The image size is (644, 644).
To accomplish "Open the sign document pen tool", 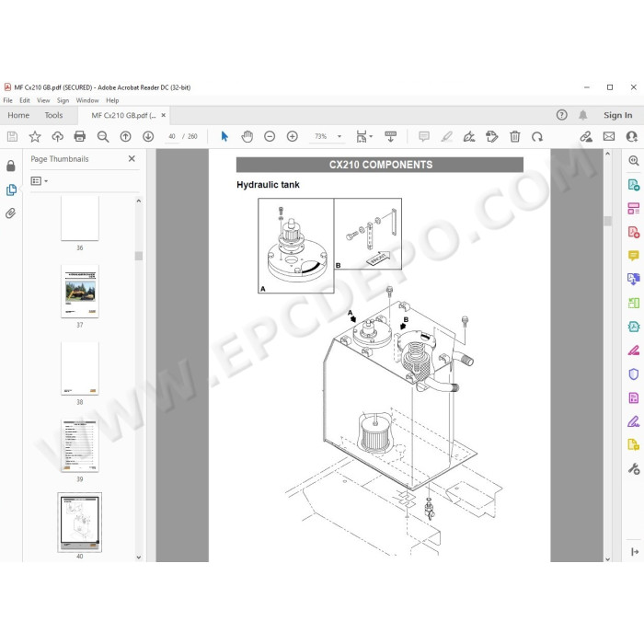I will coord(469,136).
